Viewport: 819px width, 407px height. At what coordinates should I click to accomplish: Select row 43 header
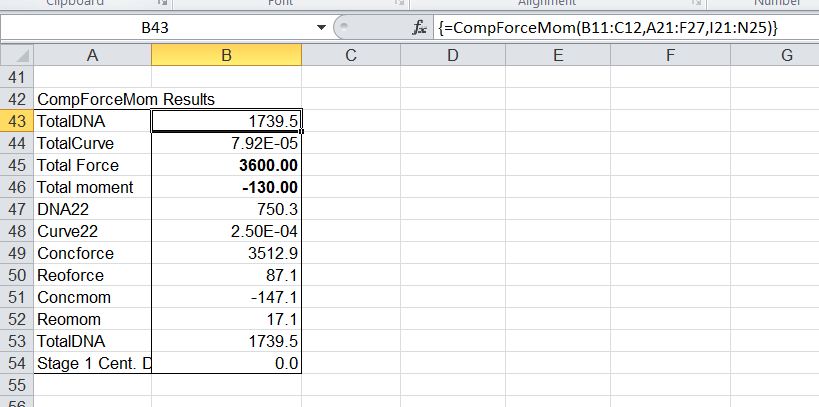click(x=16, y=121)
